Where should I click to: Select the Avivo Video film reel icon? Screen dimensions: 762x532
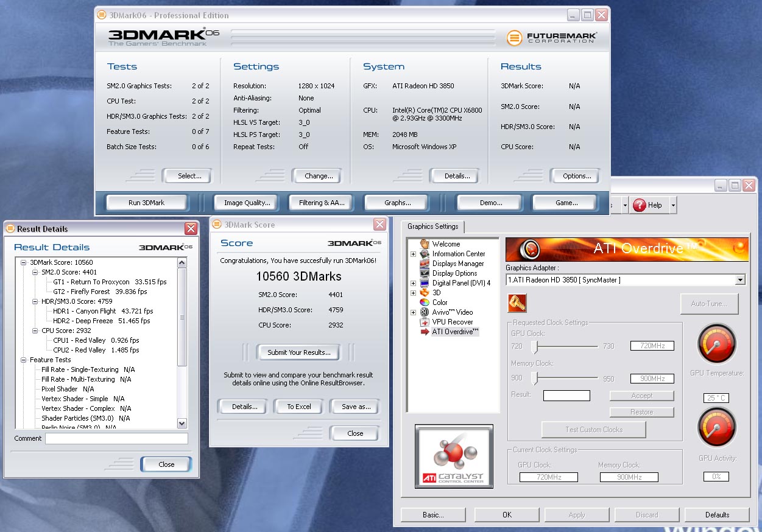(x=425, y=312)
